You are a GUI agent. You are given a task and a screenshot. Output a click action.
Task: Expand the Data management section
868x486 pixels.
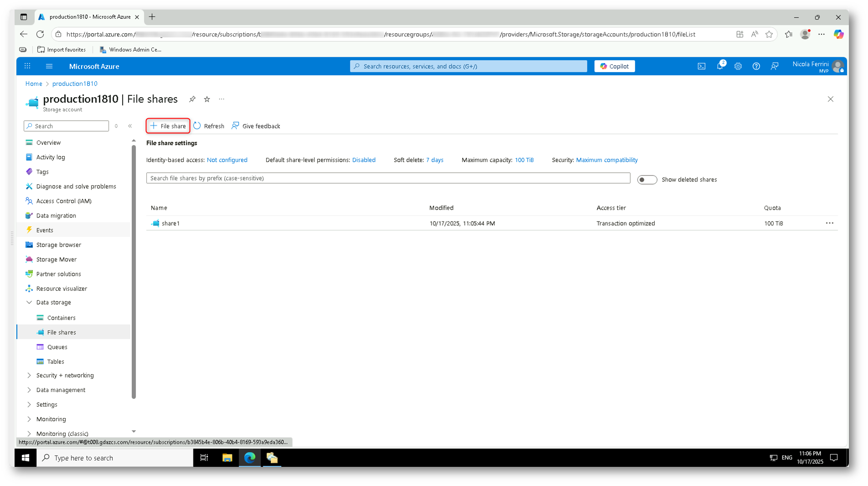point(29,390)
